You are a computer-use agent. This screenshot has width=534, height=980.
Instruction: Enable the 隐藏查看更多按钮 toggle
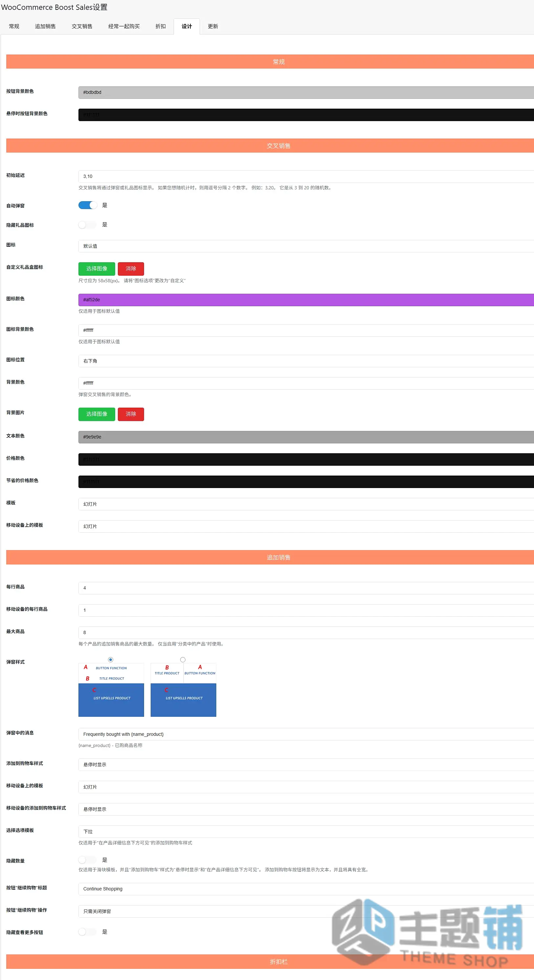click(x=88, y=932)
